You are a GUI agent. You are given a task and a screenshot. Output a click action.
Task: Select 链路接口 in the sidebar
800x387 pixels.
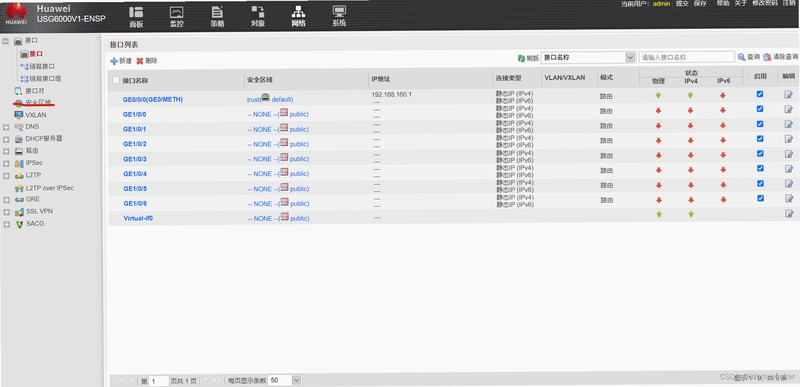[42, 66]
